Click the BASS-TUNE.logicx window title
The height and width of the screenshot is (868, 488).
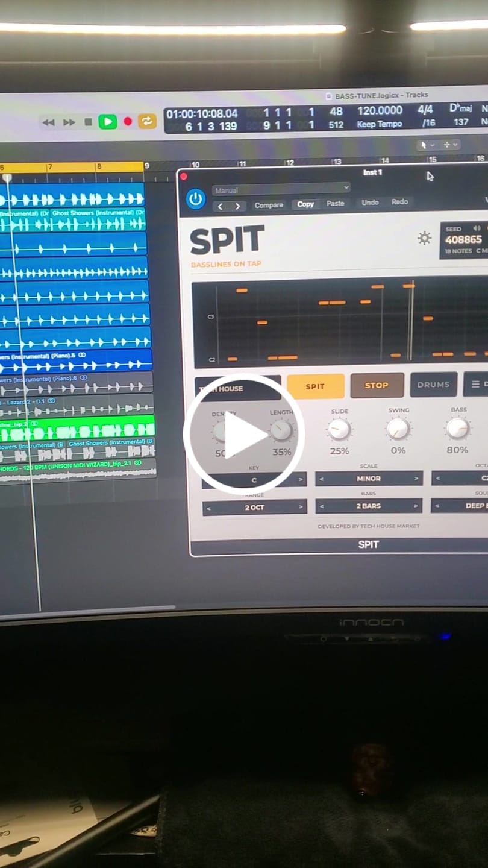(x=381, y=95)
